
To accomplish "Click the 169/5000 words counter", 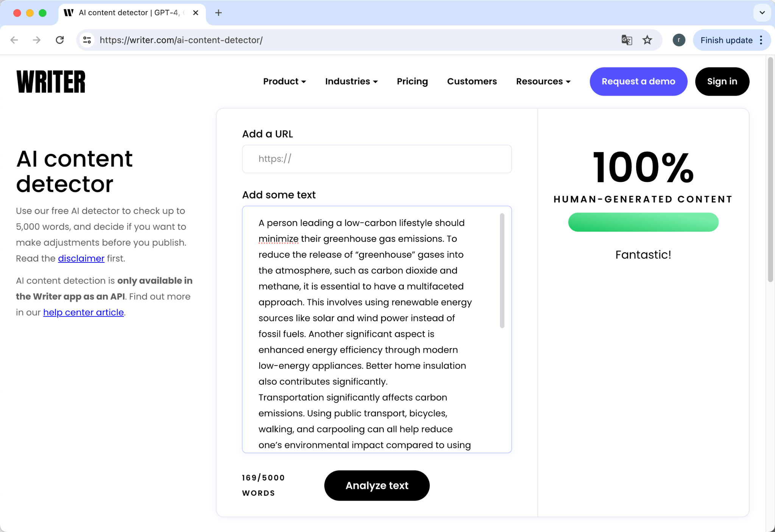I will click(x=263, y=485).
